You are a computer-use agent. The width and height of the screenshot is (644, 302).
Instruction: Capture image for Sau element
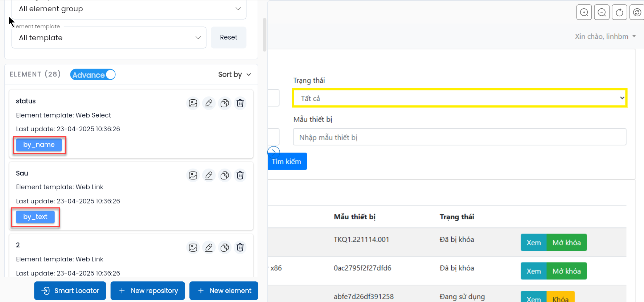[x=193, y=175]
